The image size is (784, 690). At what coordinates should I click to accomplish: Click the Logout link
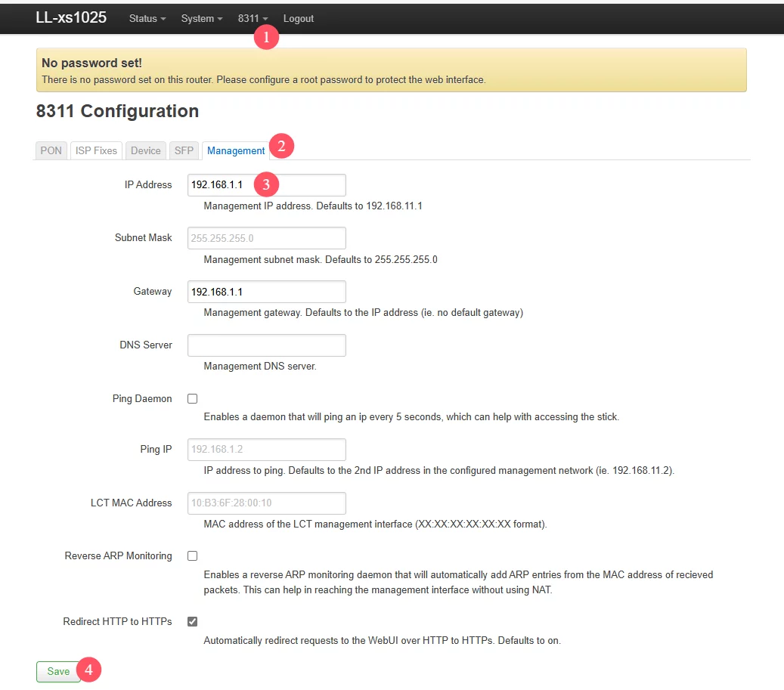(299, 18)
